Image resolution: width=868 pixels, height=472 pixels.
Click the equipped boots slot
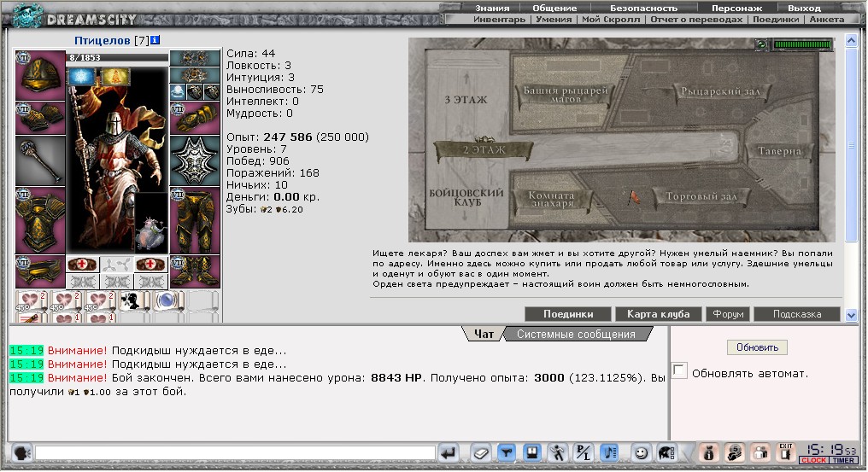[195, 271]
